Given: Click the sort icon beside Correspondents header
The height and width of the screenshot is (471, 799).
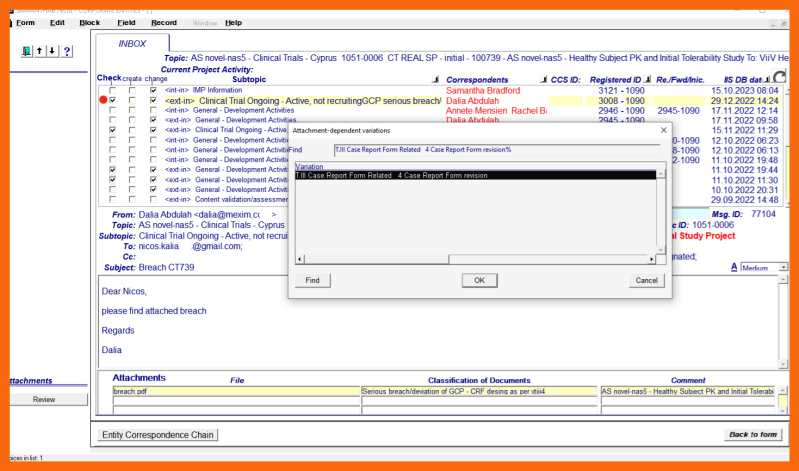Looking at the screenshot, I should 543,80.
